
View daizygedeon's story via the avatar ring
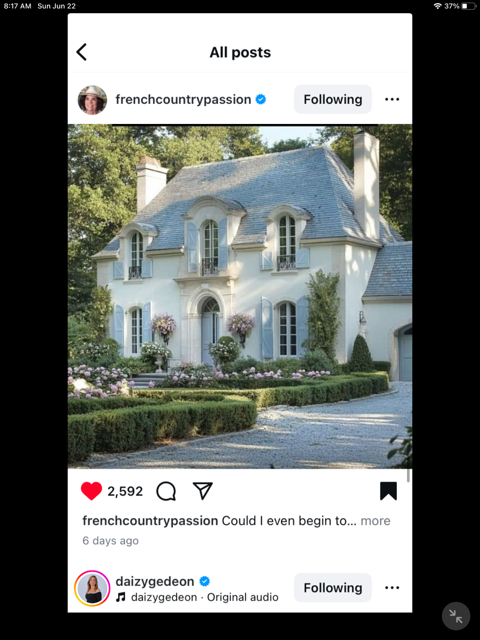tap(92, 588)
